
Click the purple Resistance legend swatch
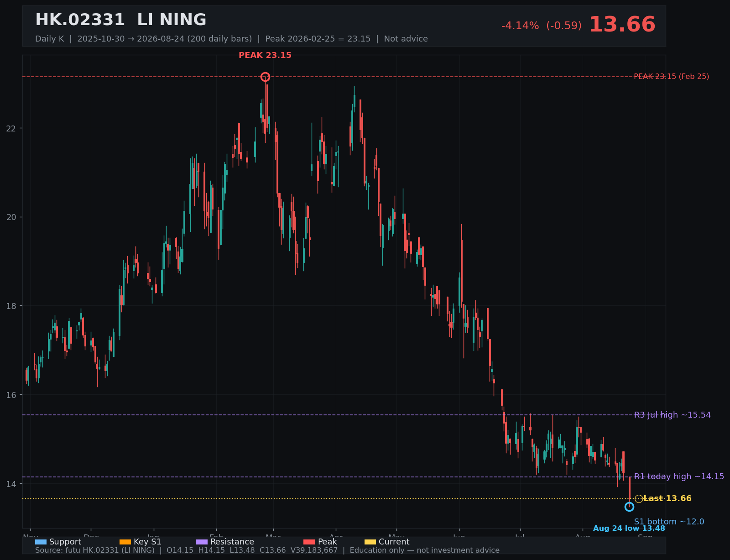tap(202, 542)
